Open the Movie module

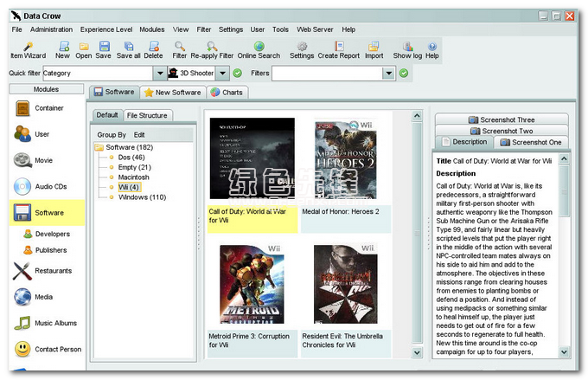click(x=47, y=160)
